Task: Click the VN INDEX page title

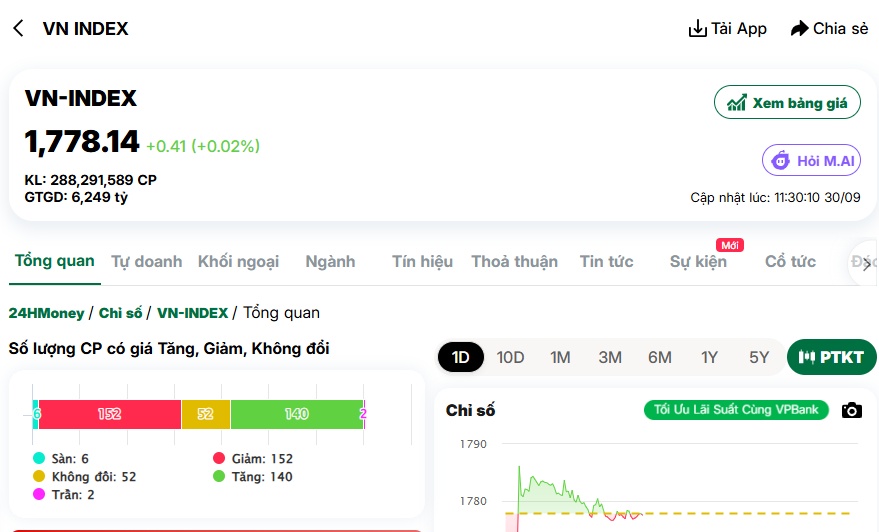Action: [x=85, y=29]
